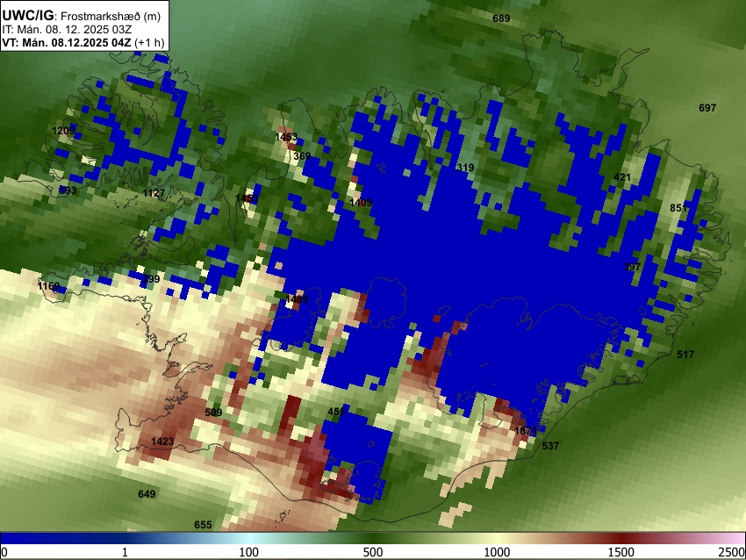Click the 'UWC/IG: Frostmarkshæð (m)' title text
Viewport: 746px width, 560px height.
(81, 16)
